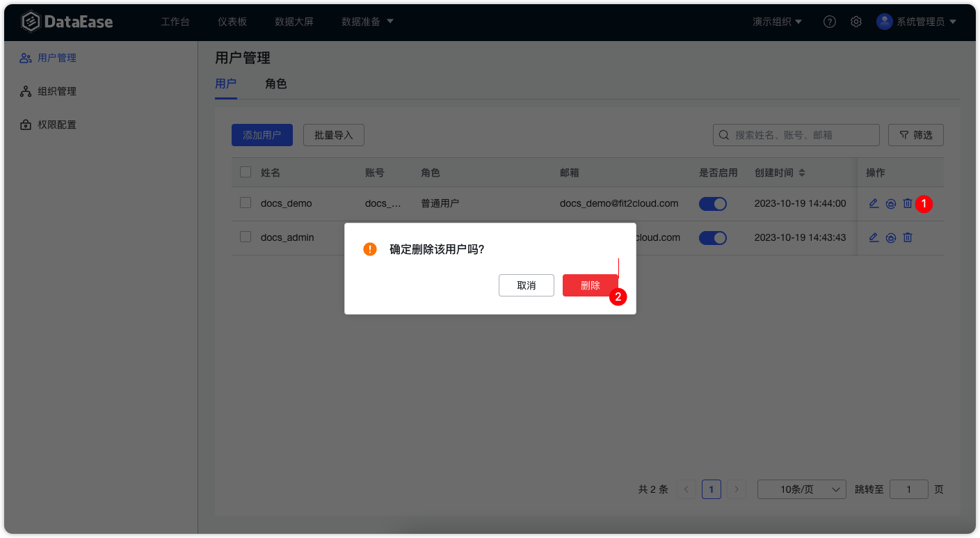Open the 用户管理 sidebar section
980x538 pixels.
[x=56, y=58]
